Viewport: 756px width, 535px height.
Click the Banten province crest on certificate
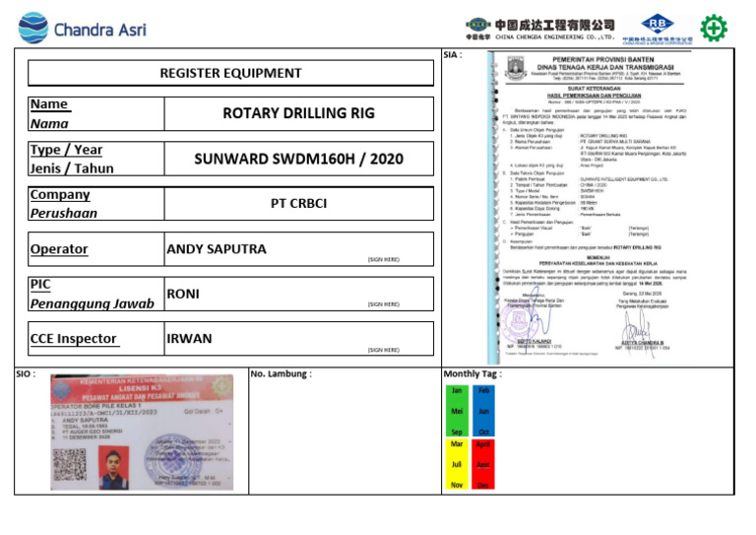tap(515, 68)
